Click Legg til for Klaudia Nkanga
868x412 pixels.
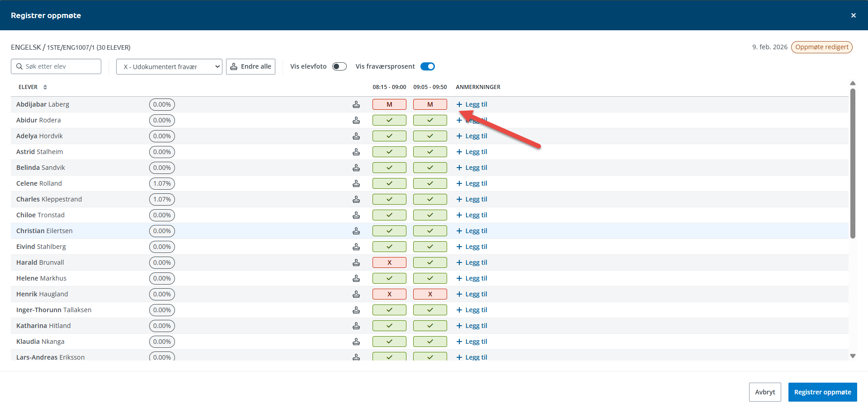pyautogui.click(x=472, y=342)
